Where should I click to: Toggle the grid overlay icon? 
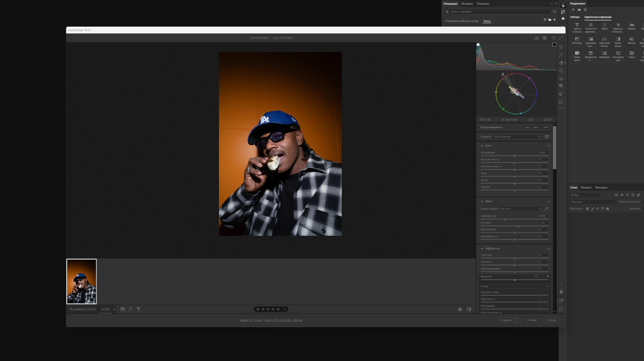click(561, 309)
